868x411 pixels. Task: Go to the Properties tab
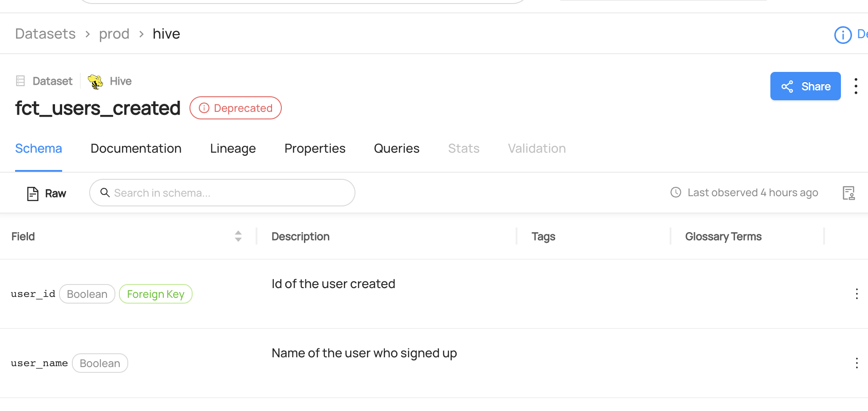click(315, 149)
